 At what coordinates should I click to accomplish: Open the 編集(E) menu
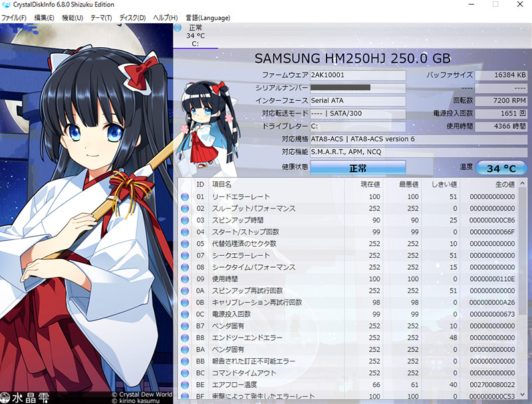click(x=44, y=18)
